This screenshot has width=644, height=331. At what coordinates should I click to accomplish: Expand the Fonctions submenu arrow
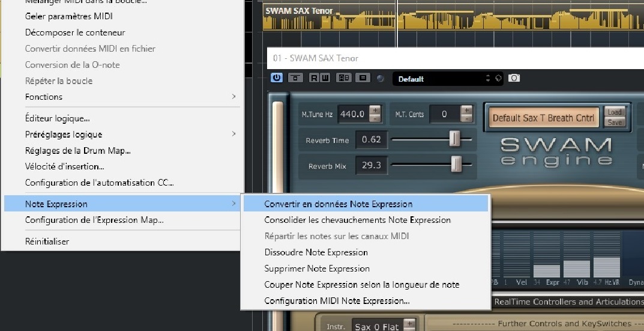point(233,97)
